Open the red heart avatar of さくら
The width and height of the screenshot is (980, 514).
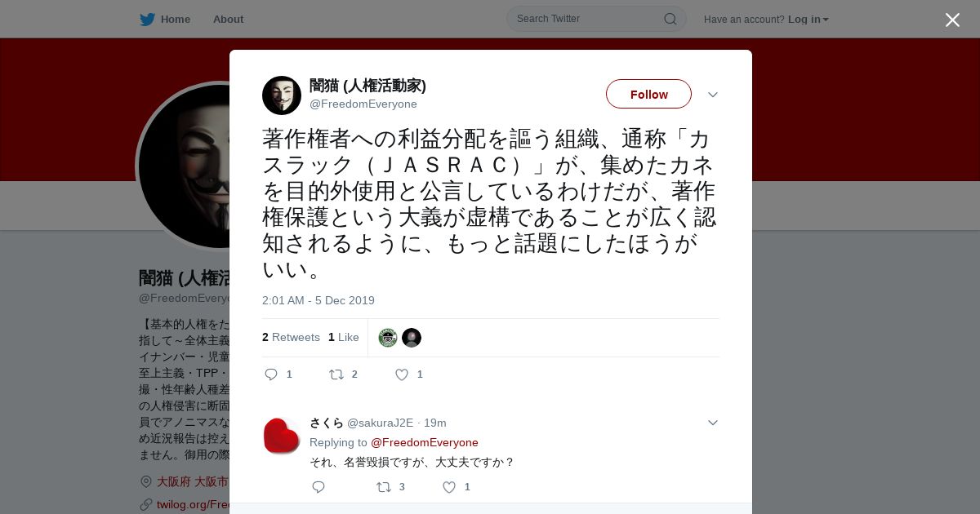282,436
